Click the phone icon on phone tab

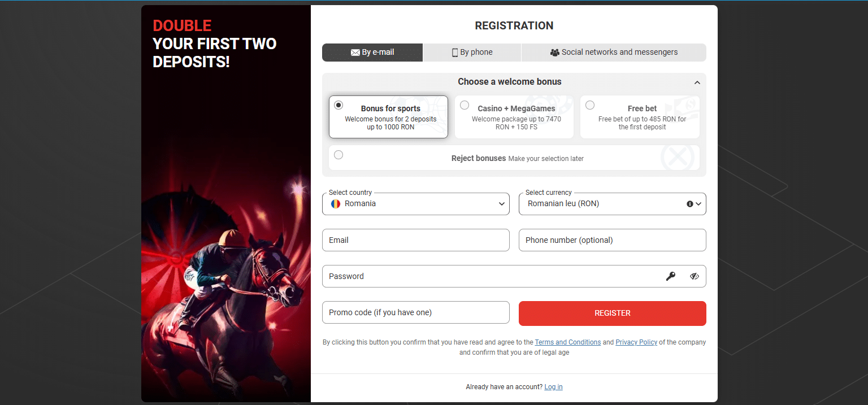(455, 53)
